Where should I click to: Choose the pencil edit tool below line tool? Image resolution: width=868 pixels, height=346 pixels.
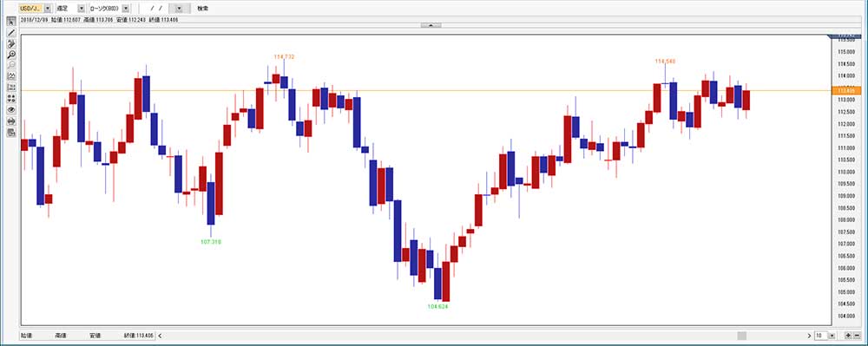11,43
